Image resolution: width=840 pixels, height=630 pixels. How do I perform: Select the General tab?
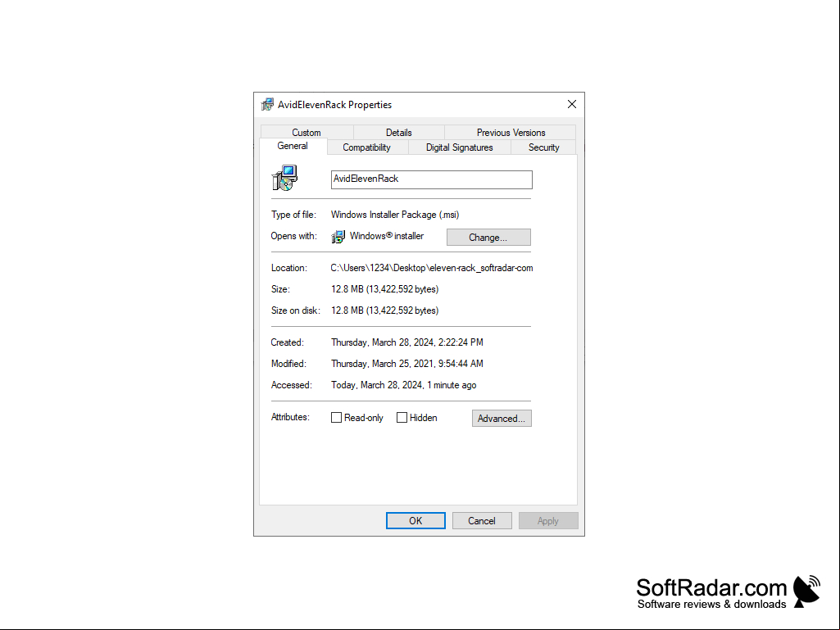293,147
